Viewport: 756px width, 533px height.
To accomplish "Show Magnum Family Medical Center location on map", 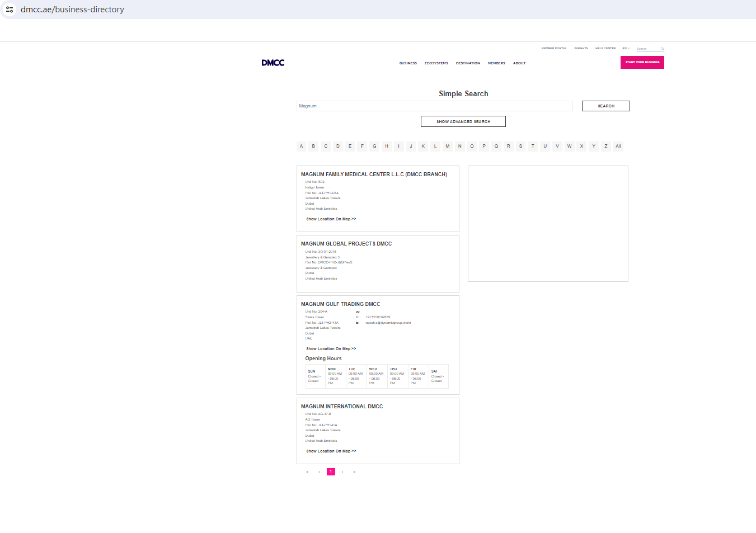I will click(x=331, y=219).
